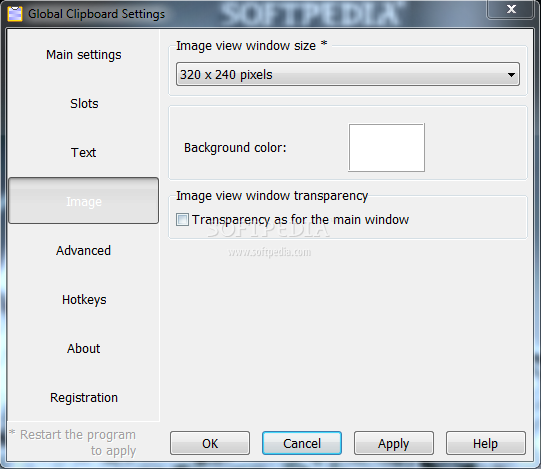Click the 'Image view window transparency' group label
The height and width of the screenshot is (469, 541).
272,196
